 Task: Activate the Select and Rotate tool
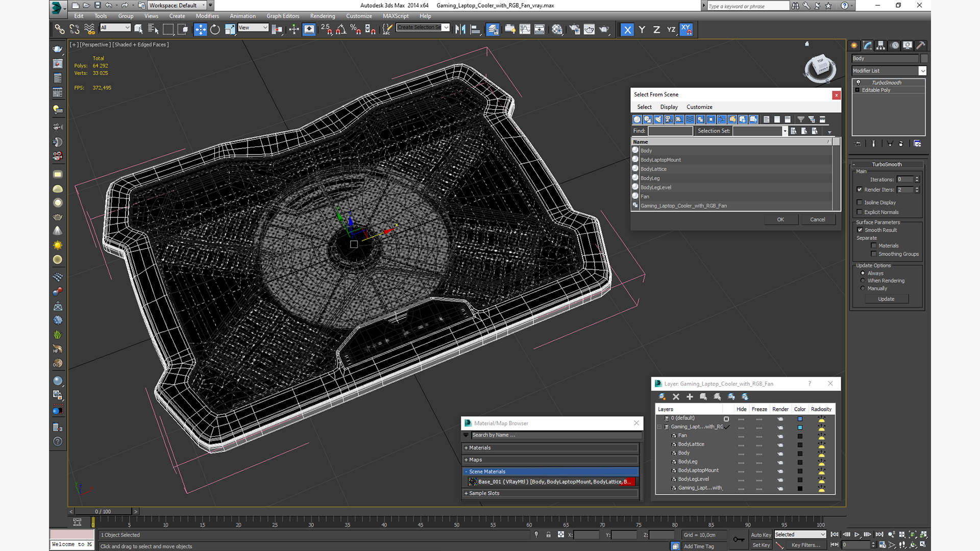(215, 30)
